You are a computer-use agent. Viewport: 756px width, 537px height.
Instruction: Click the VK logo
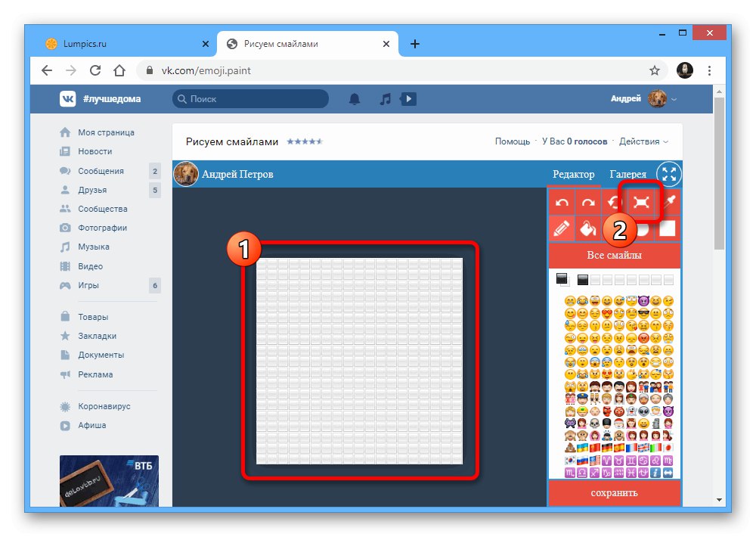(x=67, y=99)
